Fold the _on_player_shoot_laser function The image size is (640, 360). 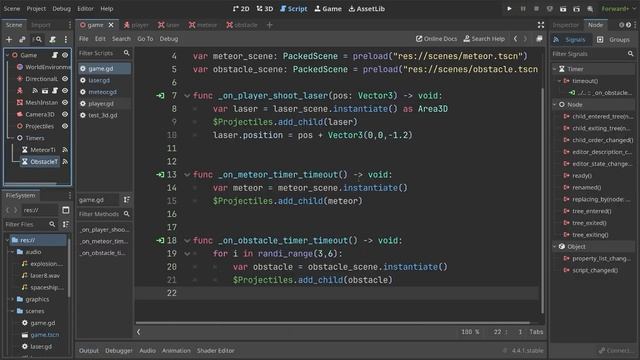coord(187,96)
